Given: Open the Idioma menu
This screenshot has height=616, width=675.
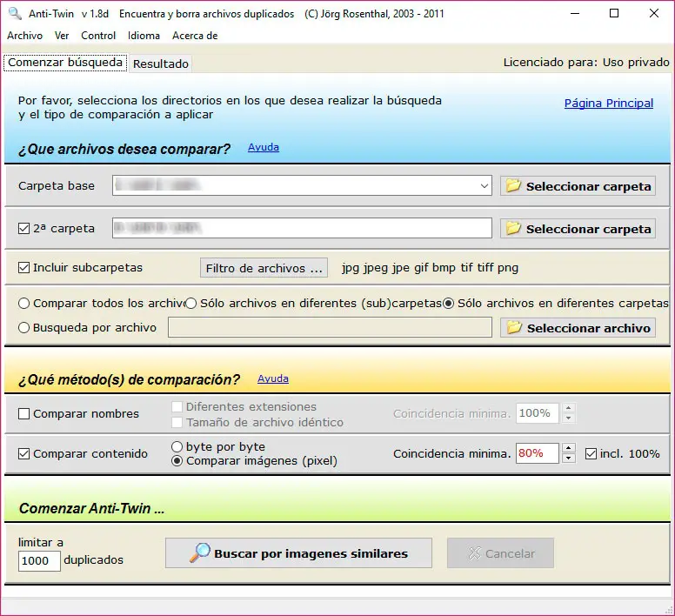Looking at the screenshot, I should pyautogui.click(x=144, y=36).
